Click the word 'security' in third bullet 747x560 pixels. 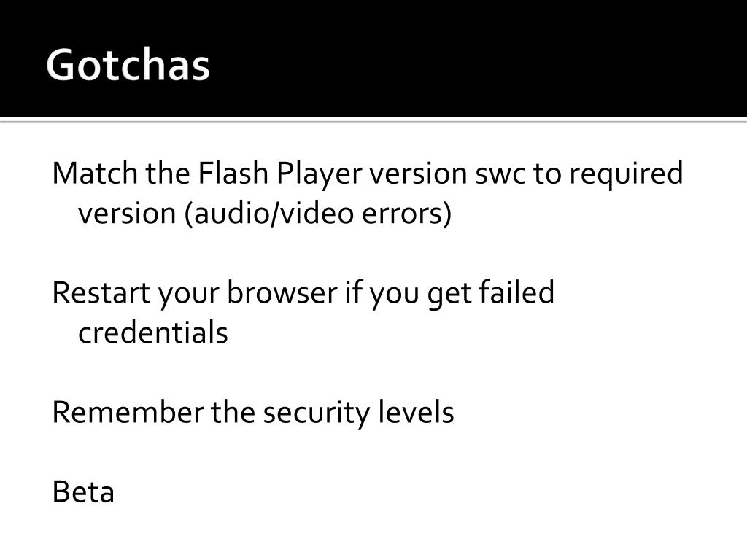(x=316, y=413)
